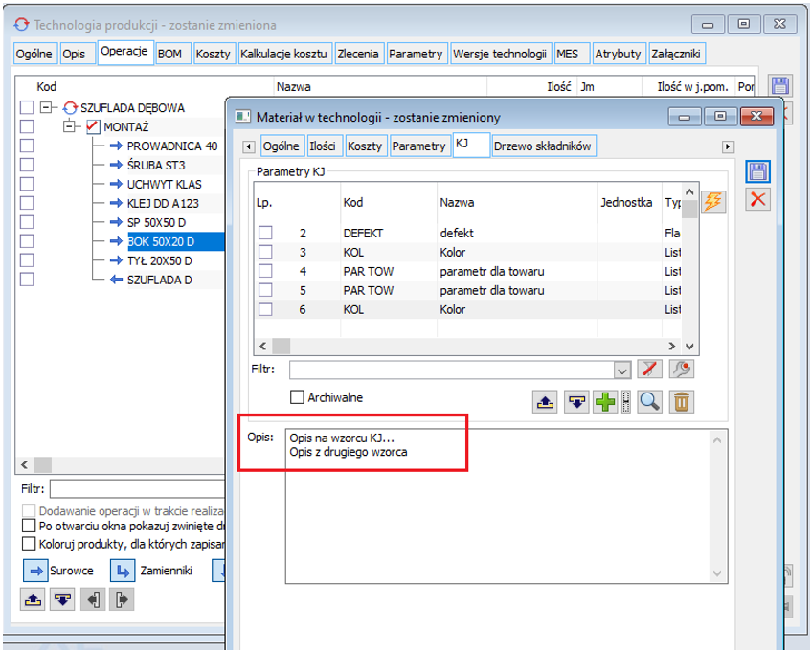This screenshot has width=812, height=652.
Task: Open KJ parameter preview with magnifier icon
Action: [649, 402]
